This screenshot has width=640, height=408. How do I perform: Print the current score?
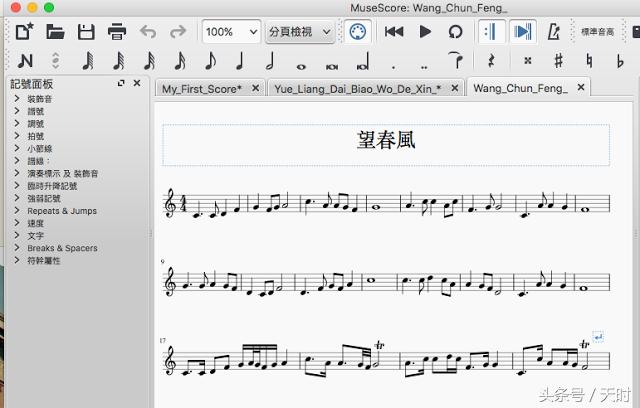tap(117, 31)
